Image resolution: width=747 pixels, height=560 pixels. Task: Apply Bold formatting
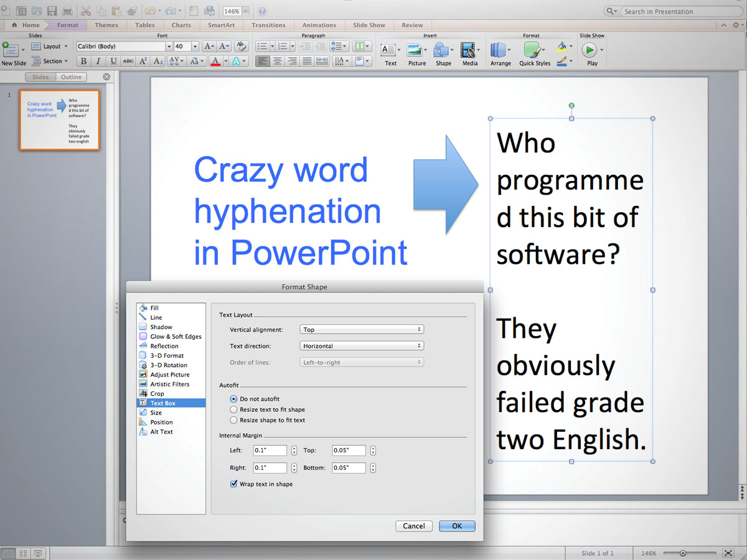[x=83, y=61]
